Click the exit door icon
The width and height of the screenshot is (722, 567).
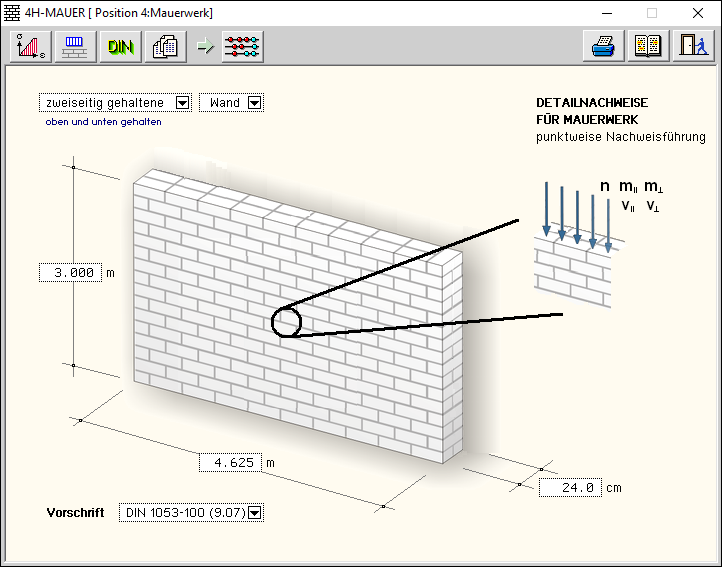coord(692,47)
